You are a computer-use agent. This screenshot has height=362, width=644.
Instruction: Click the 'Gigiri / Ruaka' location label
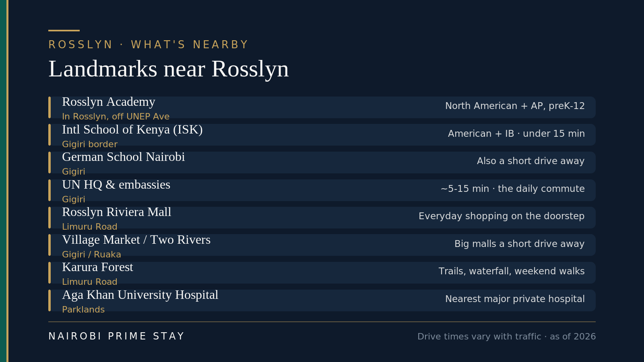point(91,255)
